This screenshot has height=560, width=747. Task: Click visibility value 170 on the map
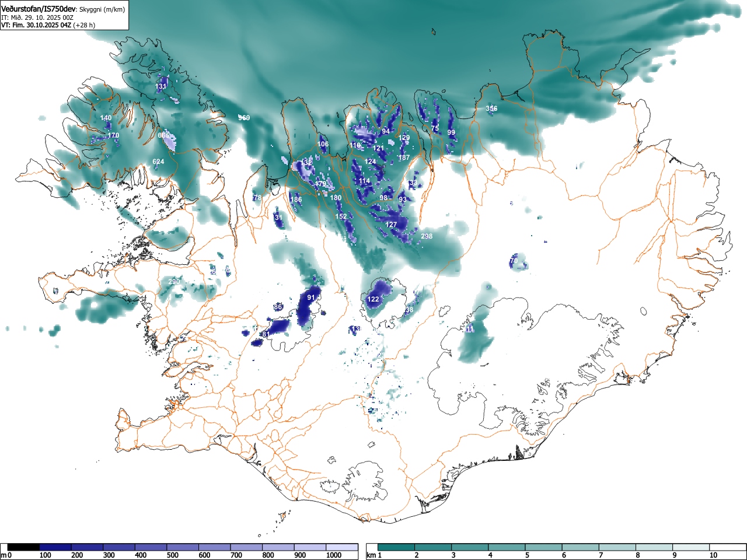(x=113, y=135)
